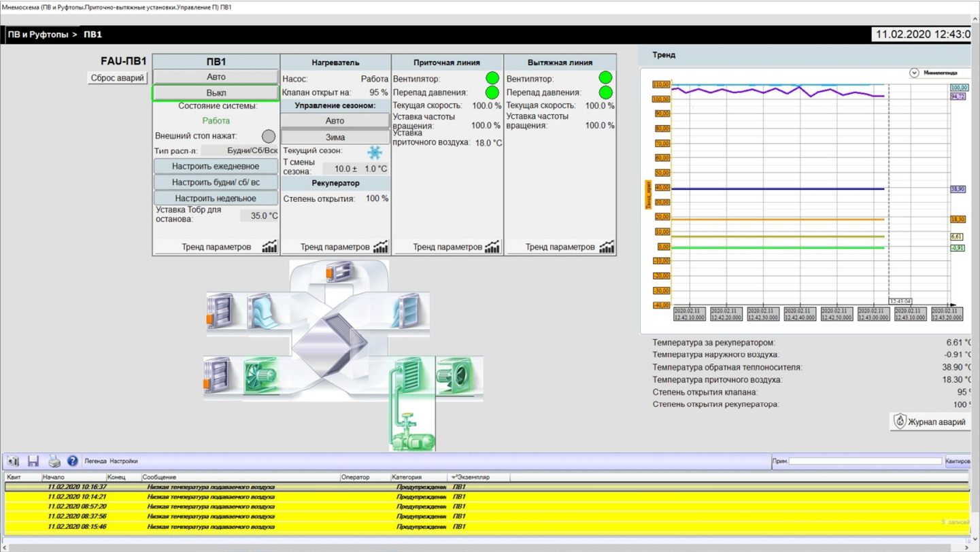Open trend chart icon under Вытяжная линия
980x552 pixels.
[606, 247]
